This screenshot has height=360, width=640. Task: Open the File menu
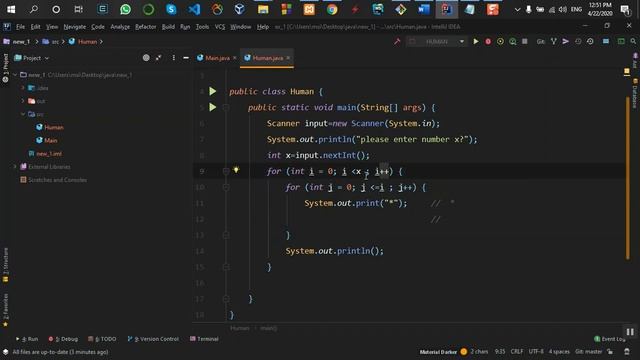tap(20, 27)
